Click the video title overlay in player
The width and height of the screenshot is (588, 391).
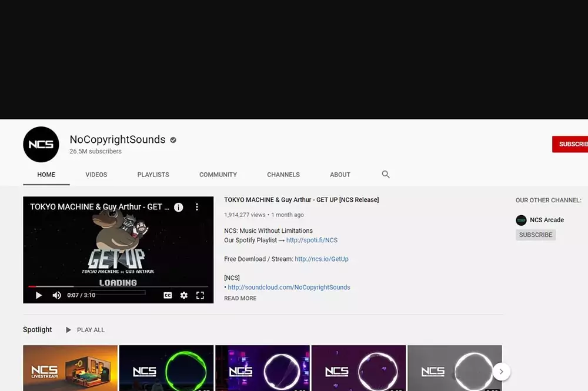(x=99, y=207)
